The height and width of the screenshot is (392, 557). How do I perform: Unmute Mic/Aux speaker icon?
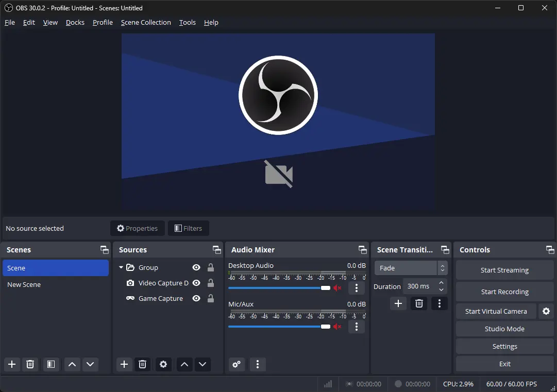[337, 327]
